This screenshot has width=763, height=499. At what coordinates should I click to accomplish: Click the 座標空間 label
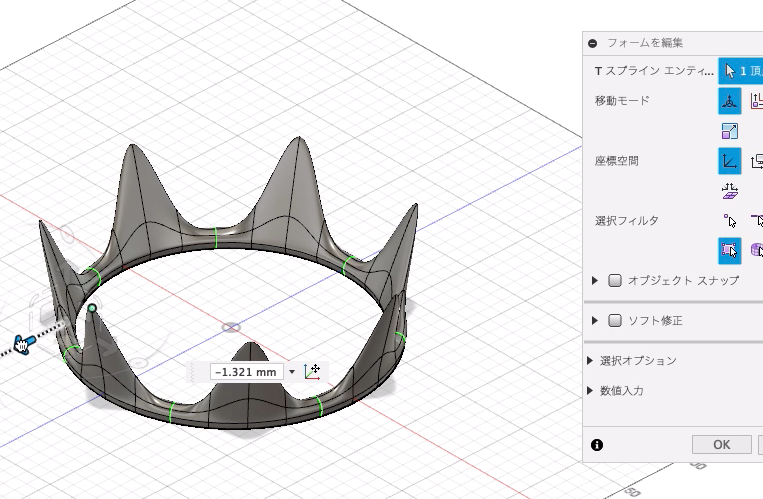[617, 161]
